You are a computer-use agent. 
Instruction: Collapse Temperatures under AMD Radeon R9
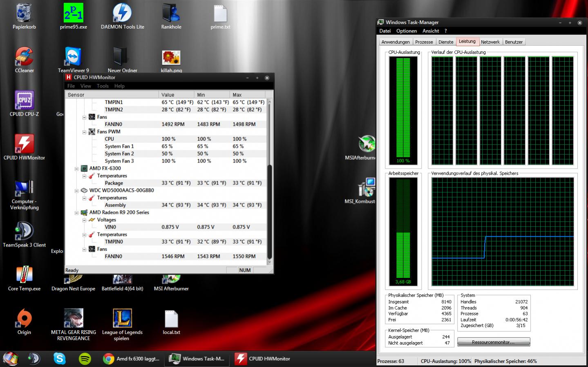tap(84, 235)
